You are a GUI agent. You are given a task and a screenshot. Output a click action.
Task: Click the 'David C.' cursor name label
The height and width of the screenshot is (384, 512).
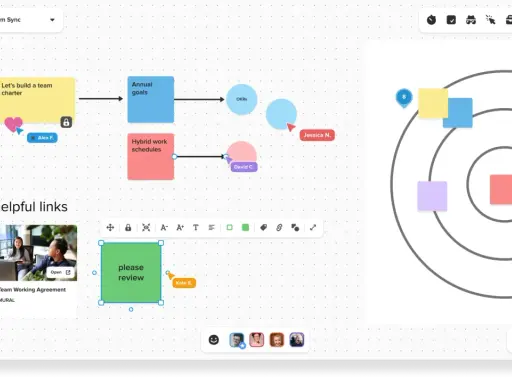(244, 167)
